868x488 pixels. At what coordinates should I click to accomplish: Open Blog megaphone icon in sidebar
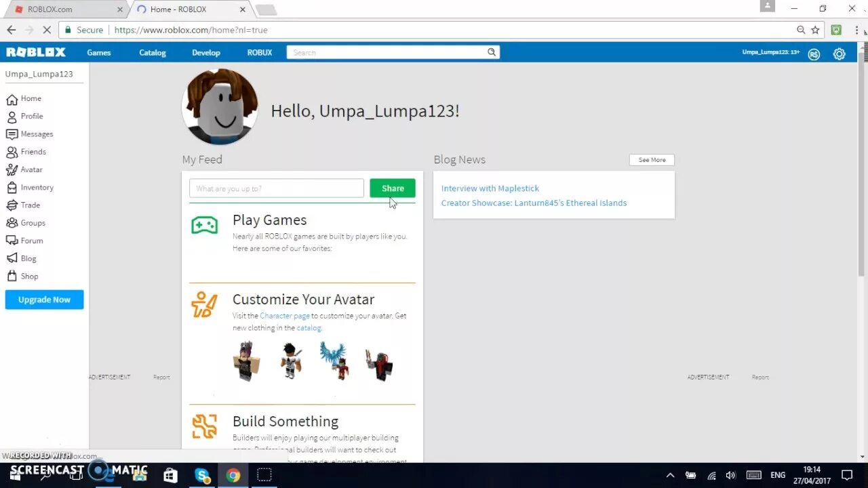(12, 258)
